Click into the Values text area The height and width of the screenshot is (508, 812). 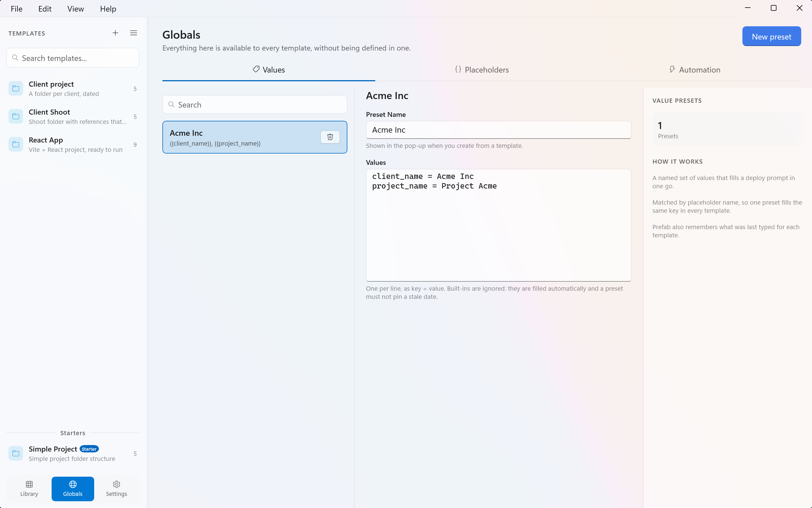[498, 225]
